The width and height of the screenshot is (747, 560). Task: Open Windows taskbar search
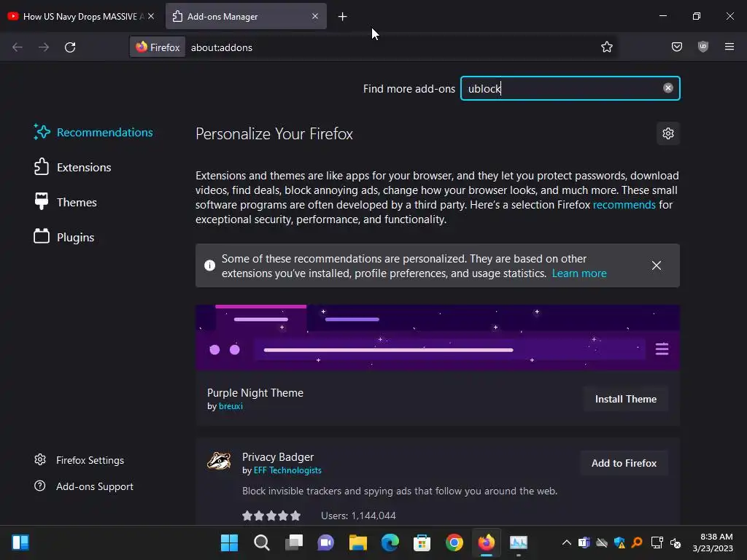(262, 542)
